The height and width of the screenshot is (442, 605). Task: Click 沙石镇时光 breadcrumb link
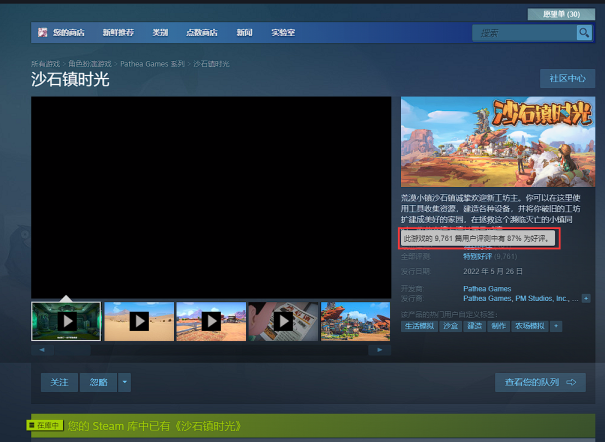tap(211, 64)
